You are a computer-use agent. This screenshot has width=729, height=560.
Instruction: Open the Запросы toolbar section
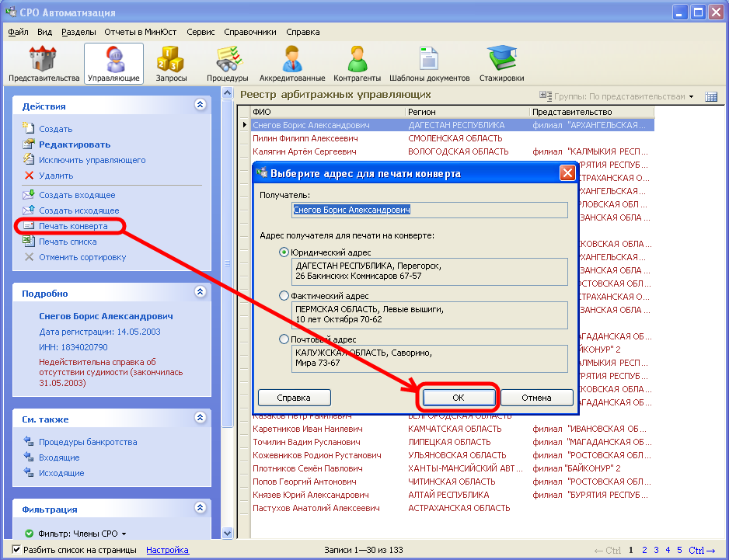click(171, 64)
